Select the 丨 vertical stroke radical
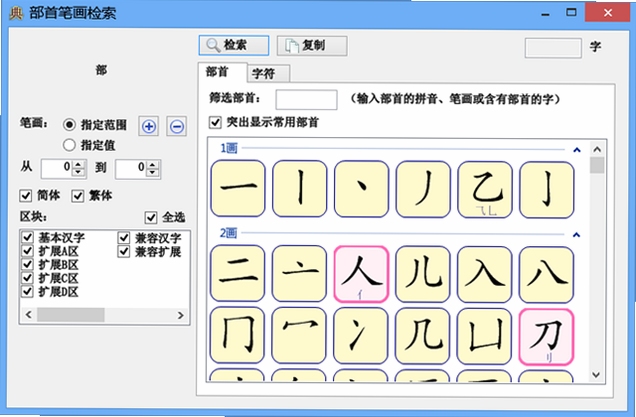This screenshot has width=636, height=417. pos(300,188)
